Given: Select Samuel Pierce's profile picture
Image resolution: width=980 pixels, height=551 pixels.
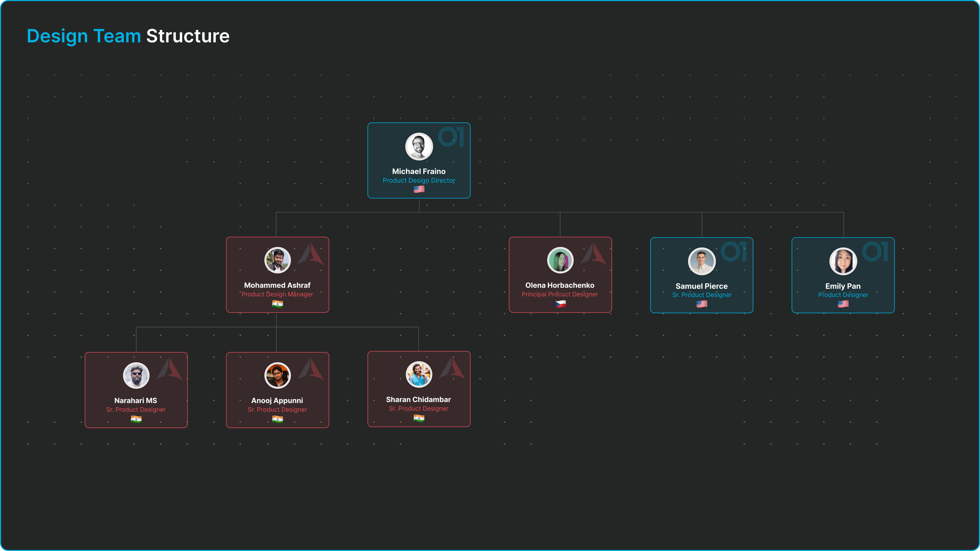Looking at the screenshot, I should pyautogui.click(x=702, y=261).
